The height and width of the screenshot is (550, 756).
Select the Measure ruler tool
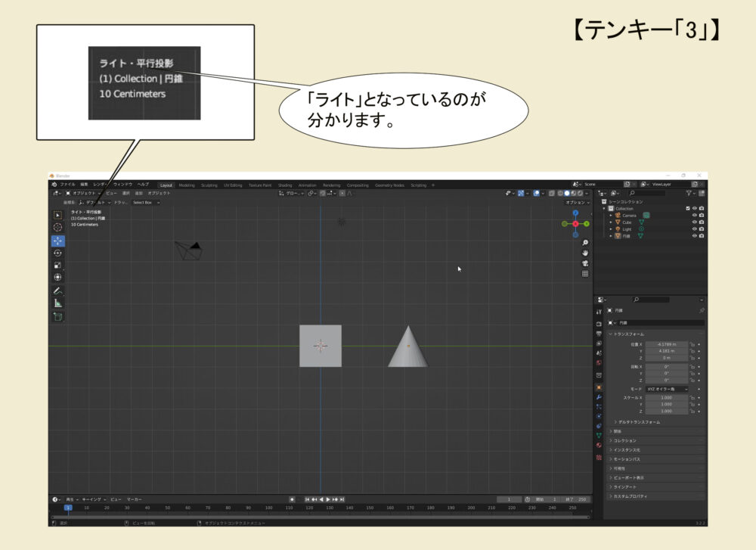coord(58,303)
